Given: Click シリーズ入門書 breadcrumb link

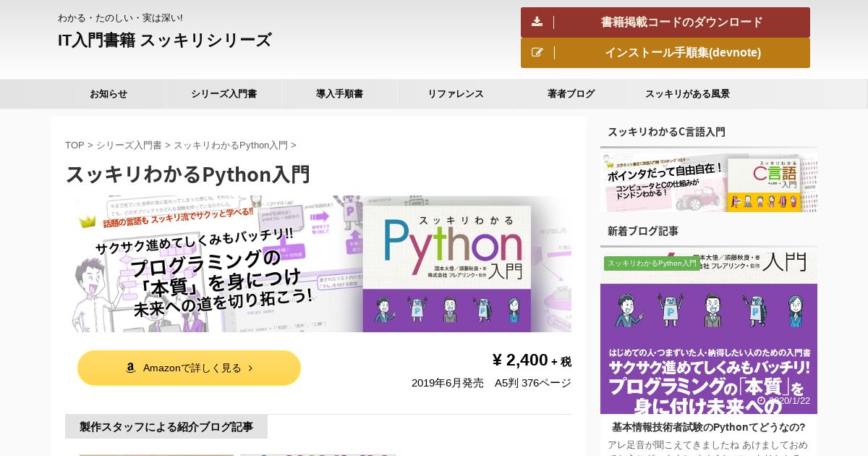Looking at the screenshot, I should pyautogui.click(x=129, y=145).
